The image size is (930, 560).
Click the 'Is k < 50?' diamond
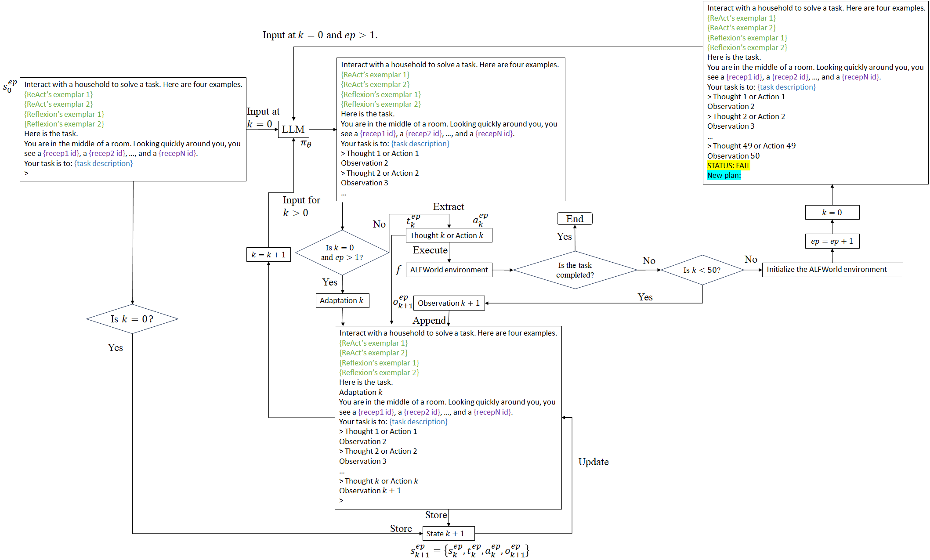[x=702, y=270]
